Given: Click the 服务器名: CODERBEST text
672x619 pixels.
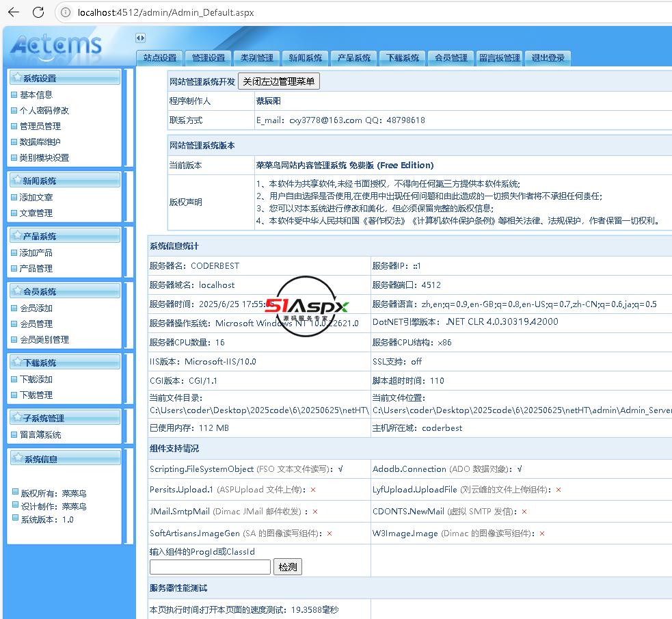Looking at the screenshot, I should point(194,266).
